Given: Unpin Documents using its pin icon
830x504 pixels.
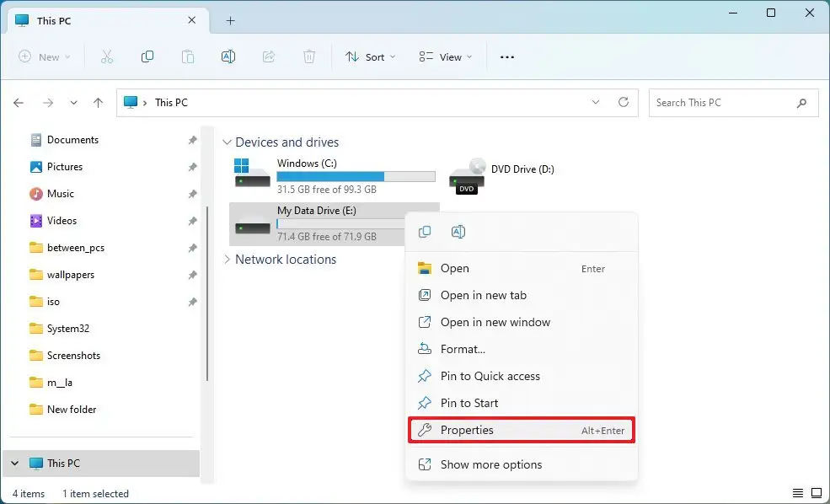Looking at the screenshot, I should click(192, 139).
